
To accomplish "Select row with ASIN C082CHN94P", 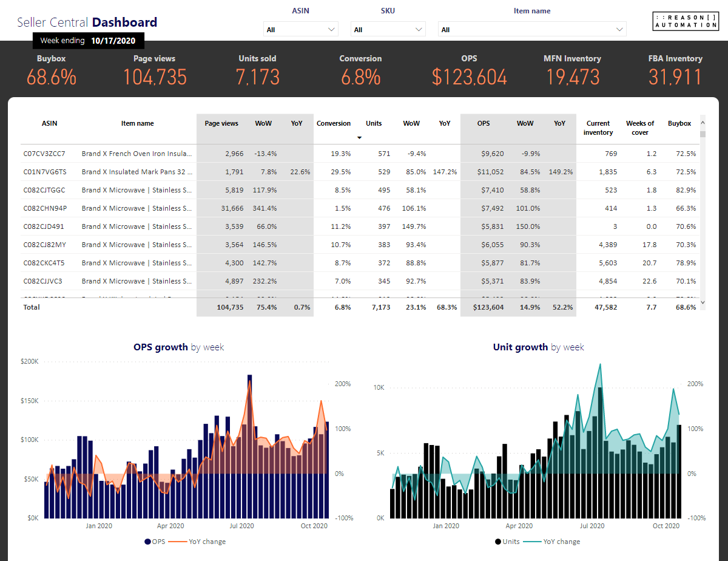I will coord(360,208).
